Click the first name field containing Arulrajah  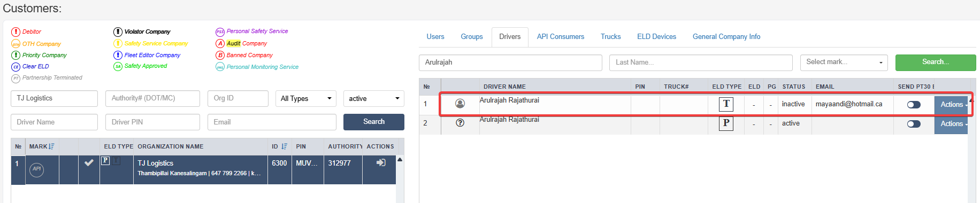pos(510,63)
